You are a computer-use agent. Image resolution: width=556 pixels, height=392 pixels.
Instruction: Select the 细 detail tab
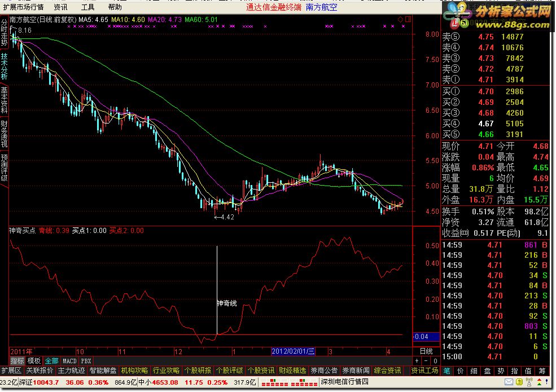(474, 371)
